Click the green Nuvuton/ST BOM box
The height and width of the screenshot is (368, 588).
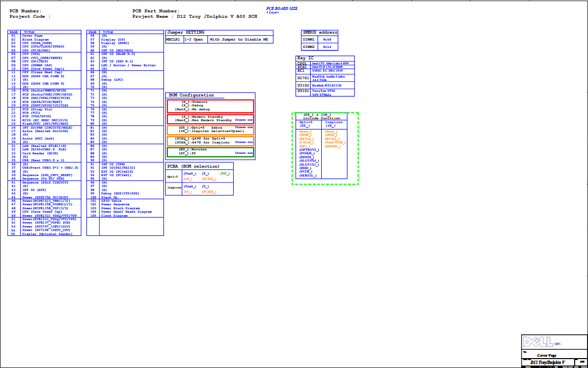point(210,151)
